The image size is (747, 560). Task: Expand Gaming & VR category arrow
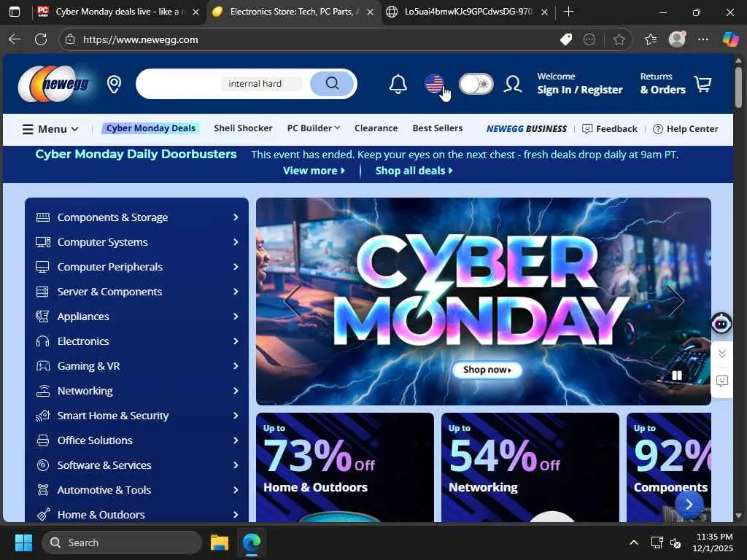(236, 366)
